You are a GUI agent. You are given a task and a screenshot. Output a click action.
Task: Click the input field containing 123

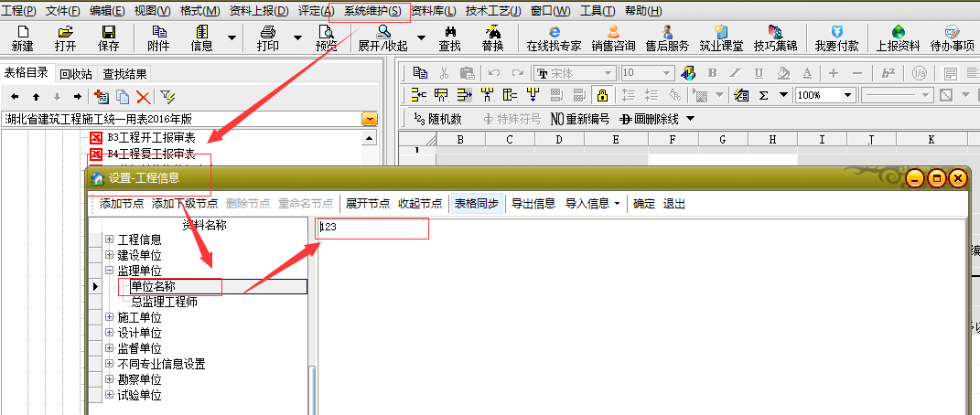click(x=372, y=227)
